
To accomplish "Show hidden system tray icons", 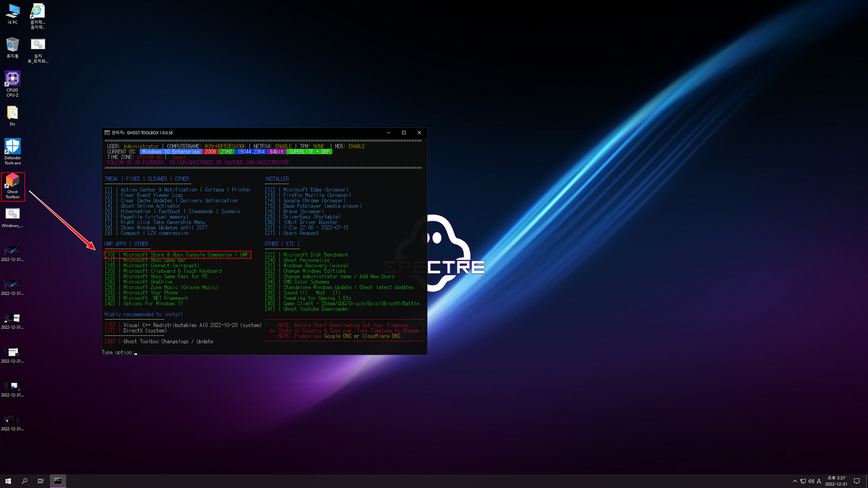I will pos(795,481).
